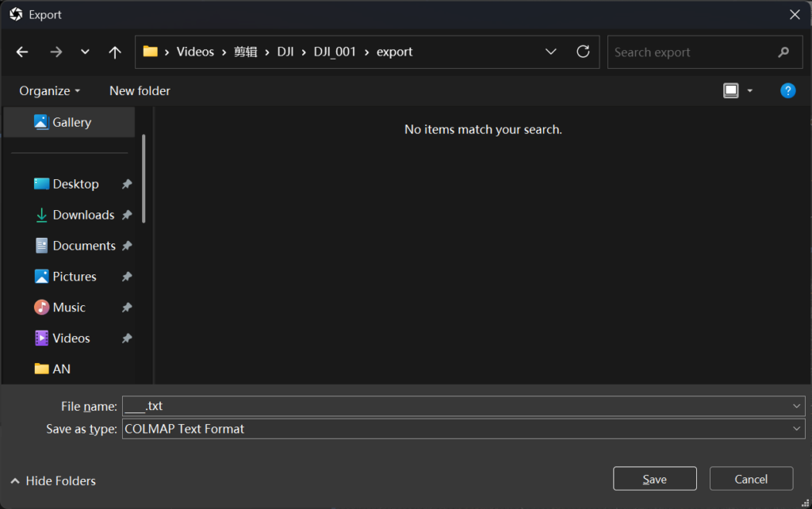812x509 pixels.
Task: Create a New folder
Action: 140,90
